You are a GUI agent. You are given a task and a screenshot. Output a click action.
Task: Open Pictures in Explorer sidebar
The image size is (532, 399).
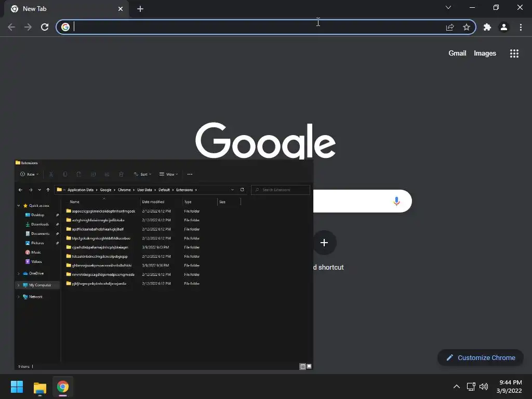(x=37, y=243)
